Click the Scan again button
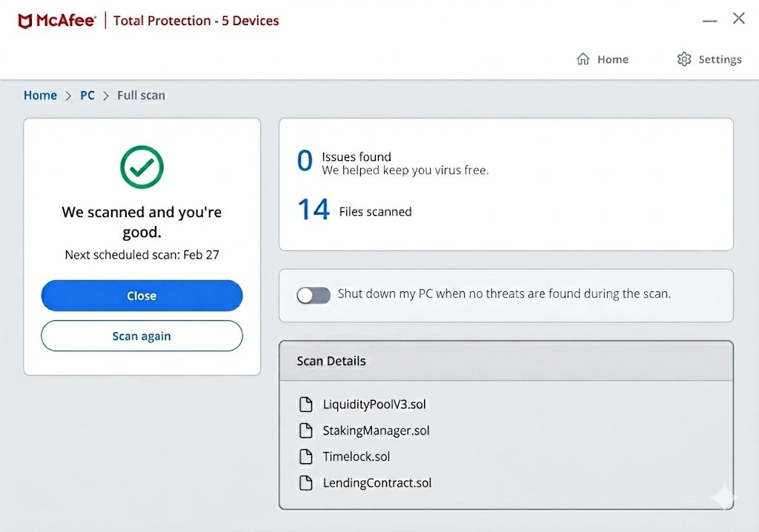This screenshot has width=759, height=532. coord(142,336)
